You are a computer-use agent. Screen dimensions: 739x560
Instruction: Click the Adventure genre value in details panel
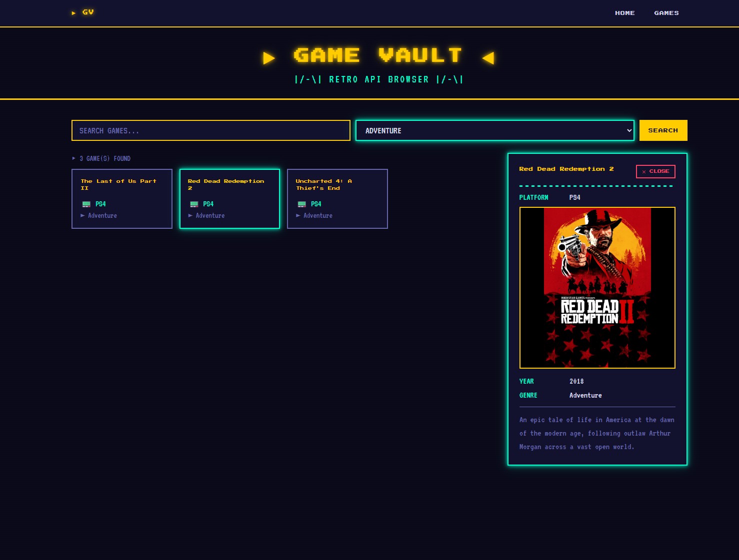tap(585, 395)
